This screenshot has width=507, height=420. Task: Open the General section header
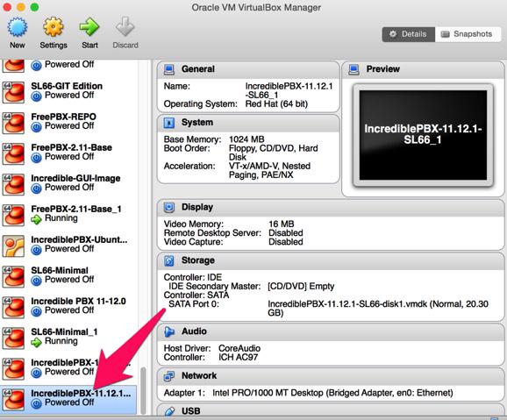[248, 69]
